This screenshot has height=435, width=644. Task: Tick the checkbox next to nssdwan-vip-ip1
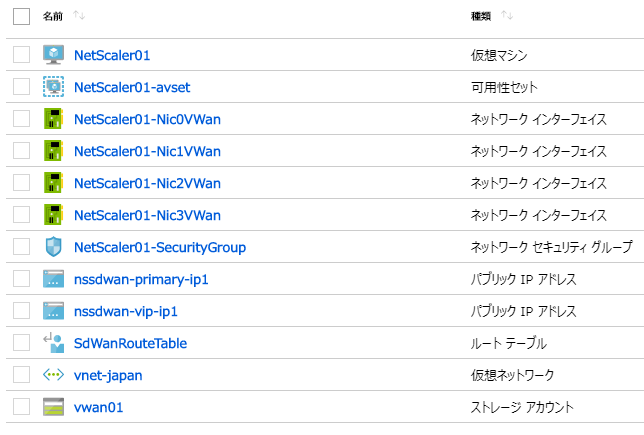[21, 311]
